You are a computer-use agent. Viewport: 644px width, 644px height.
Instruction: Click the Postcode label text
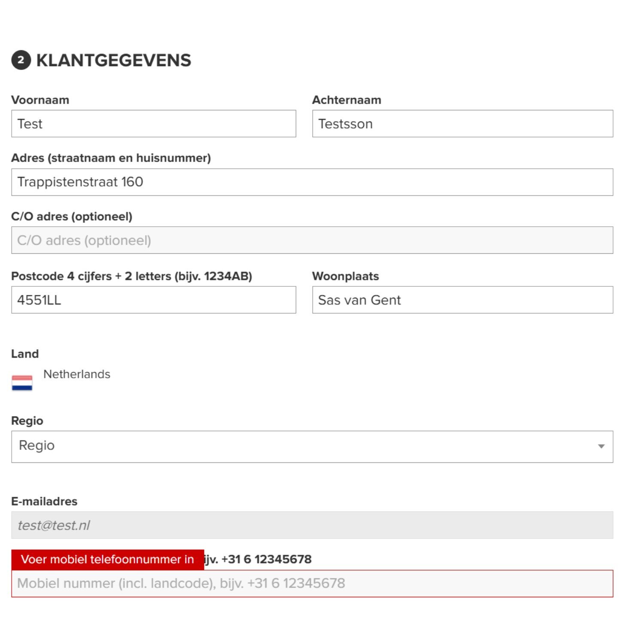132,276
